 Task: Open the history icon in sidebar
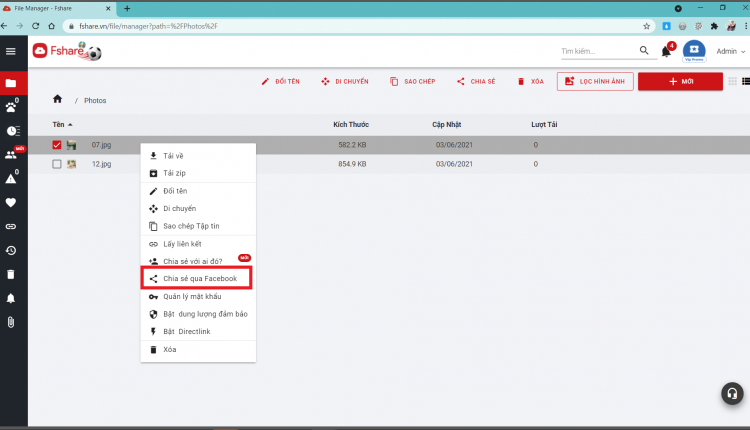pyautogui.click(x=11, y=250)
